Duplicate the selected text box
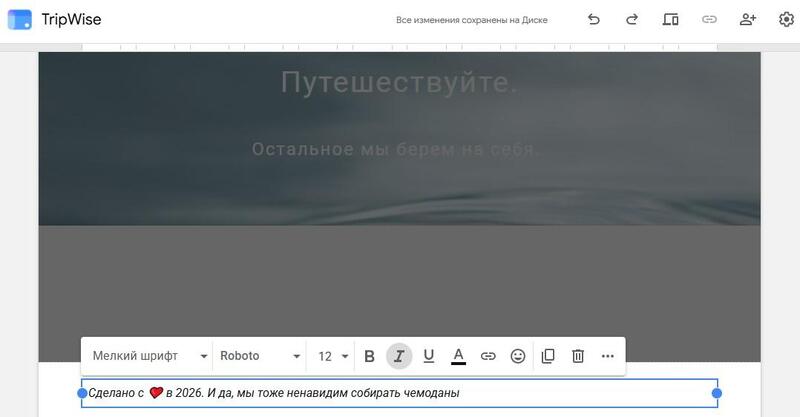Screen dimensions: 800x417 point(548,356)
